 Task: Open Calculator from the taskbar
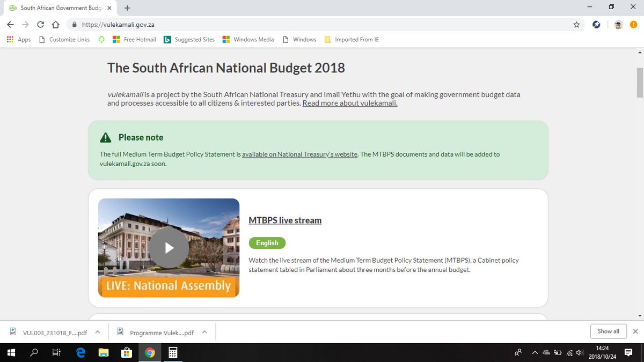pyautogui.click(x=173, y=352)
